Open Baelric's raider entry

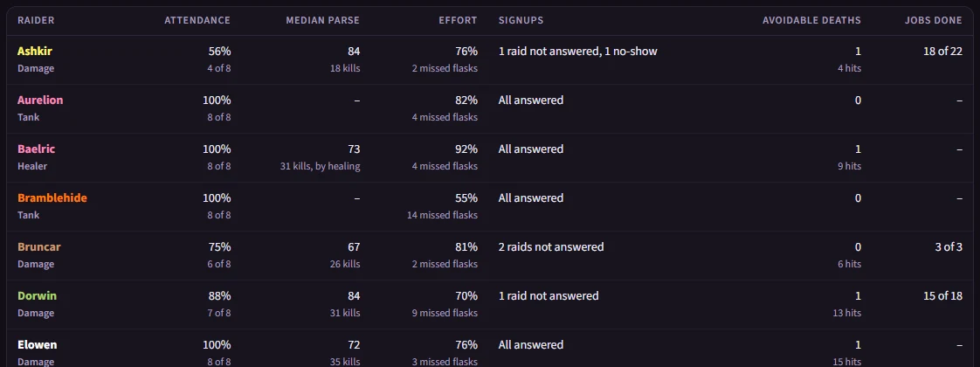pyautogui.click(x=37, y=149)
